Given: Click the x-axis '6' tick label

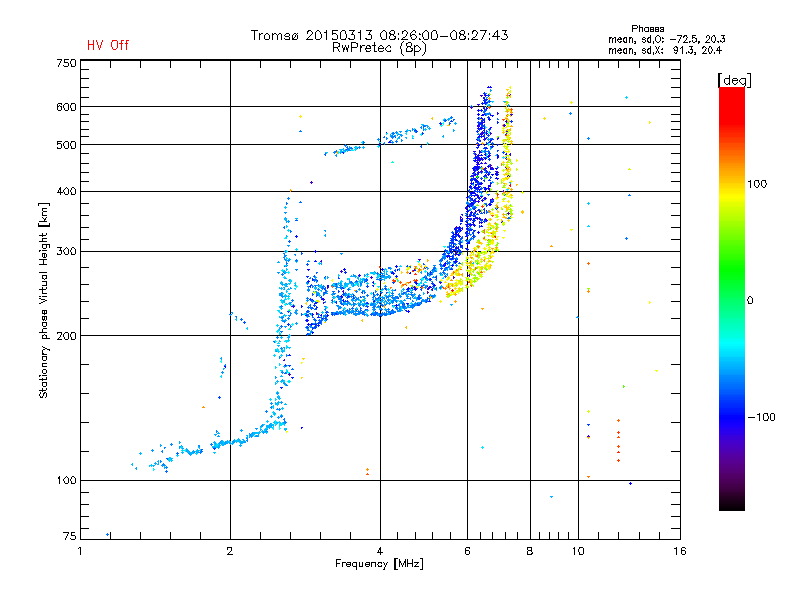Looking at the screenshot, I should (x=468, y=551).
